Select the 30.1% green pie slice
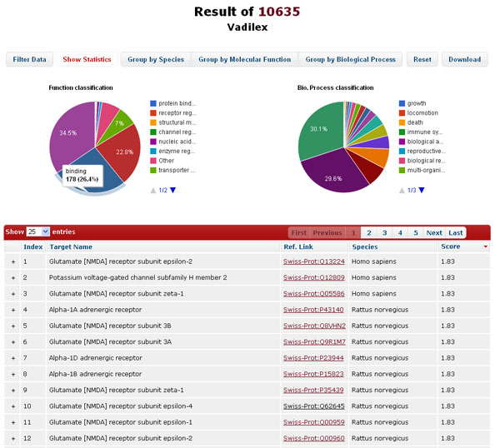 (321, 131)
